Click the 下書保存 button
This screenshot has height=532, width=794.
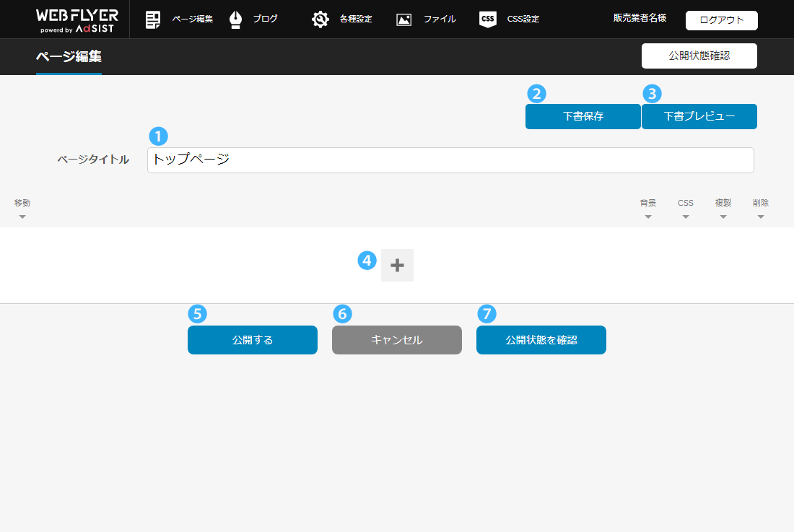point(583,116)
